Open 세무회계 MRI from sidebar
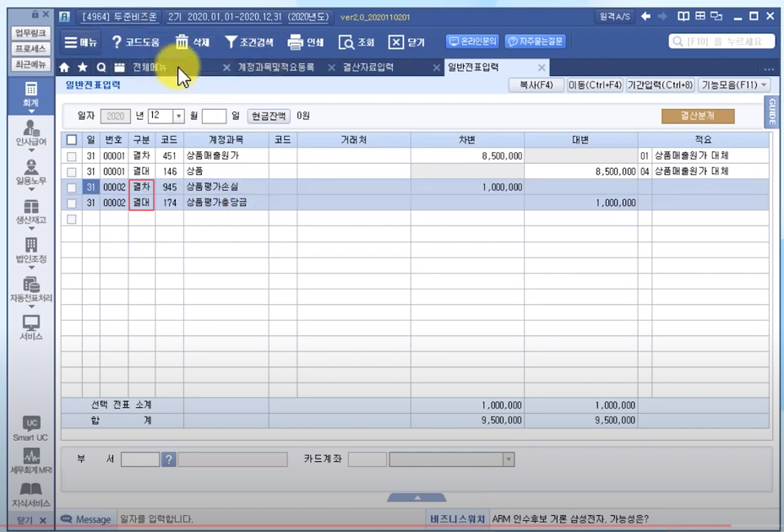Screen dimensions: 784x532 pos(31,461)
